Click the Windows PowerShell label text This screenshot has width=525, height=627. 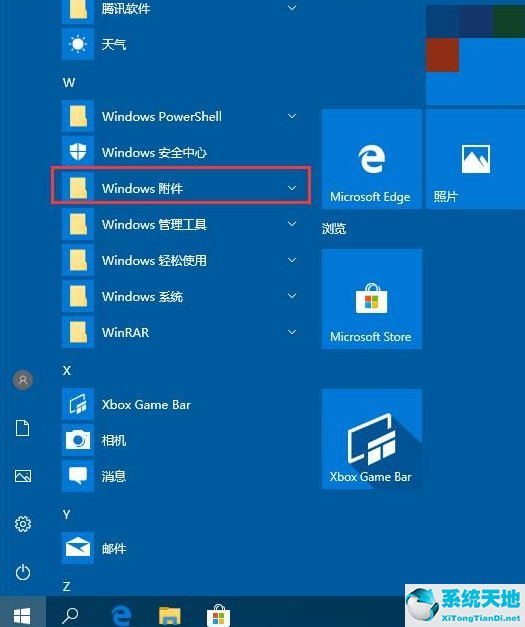(x=162, y=116)
